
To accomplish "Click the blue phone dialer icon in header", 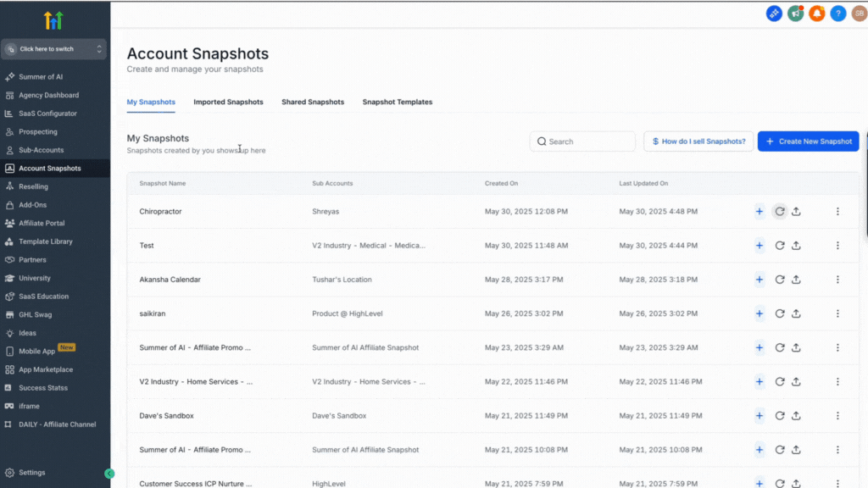I will tap(774, 14).
